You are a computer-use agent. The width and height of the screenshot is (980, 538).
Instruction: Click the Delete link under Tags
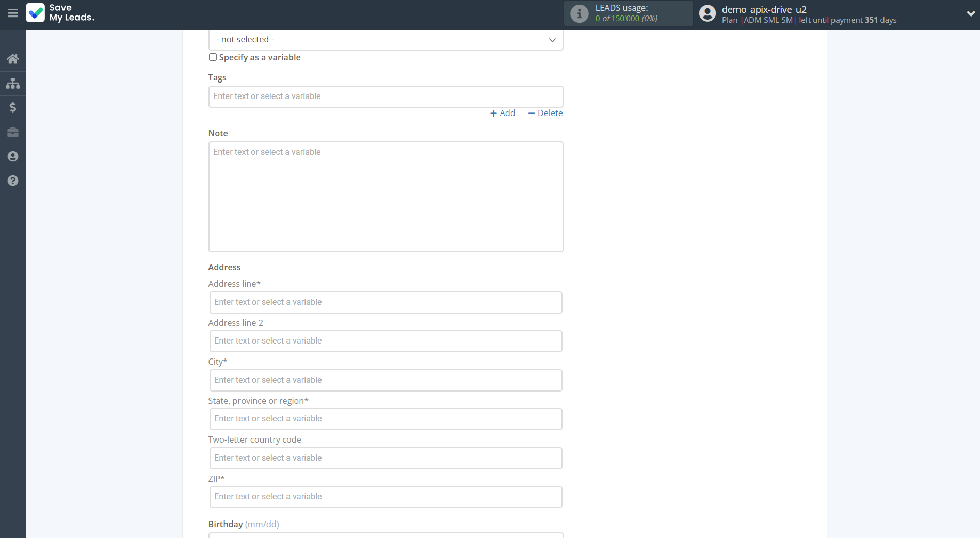click(x=545, y=113)
